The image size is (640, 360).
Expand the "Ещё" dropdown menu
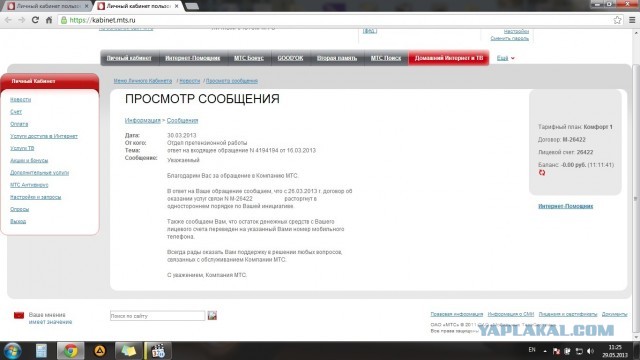pos(505,58)
